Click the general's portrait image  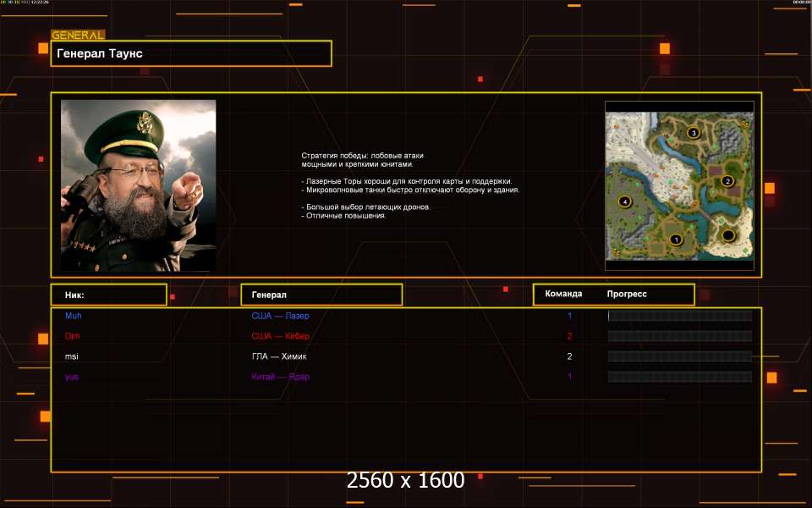click(x=138, y=185)
